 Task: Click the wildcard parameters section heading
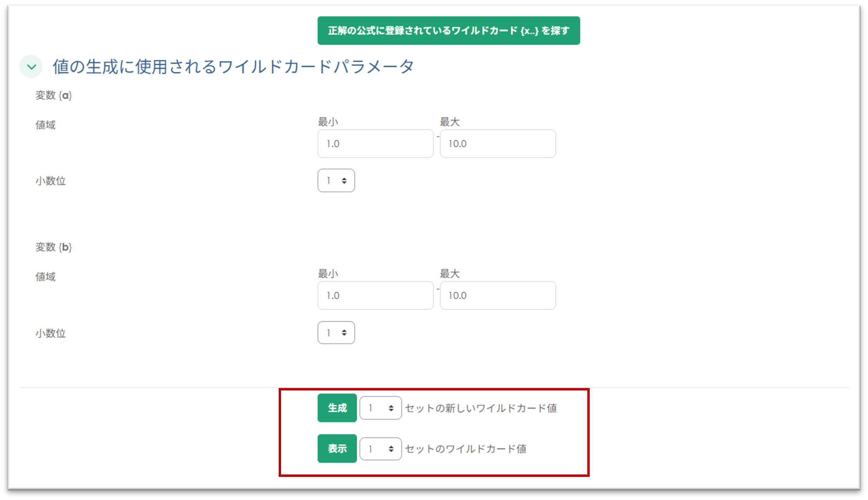click(233, 67)
